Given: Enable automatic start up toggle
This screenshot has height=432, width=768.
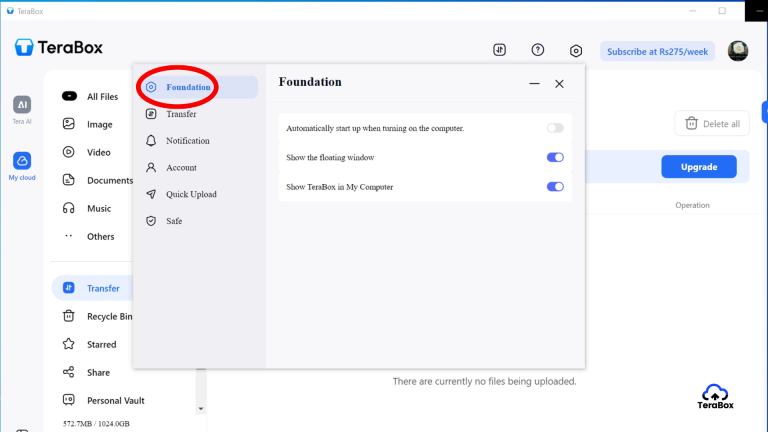Looking at the screenshot, I should pos(555,128).
